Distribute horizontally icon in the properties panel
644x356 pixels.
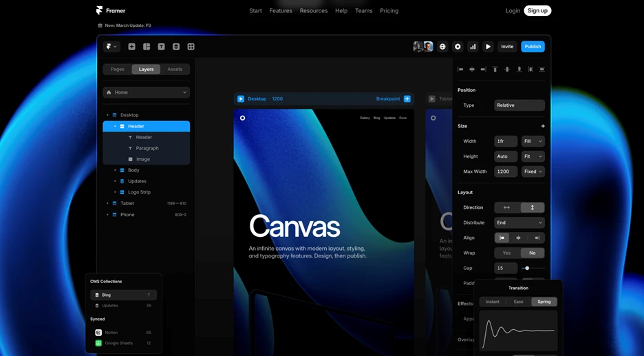[x=530, y=70]
